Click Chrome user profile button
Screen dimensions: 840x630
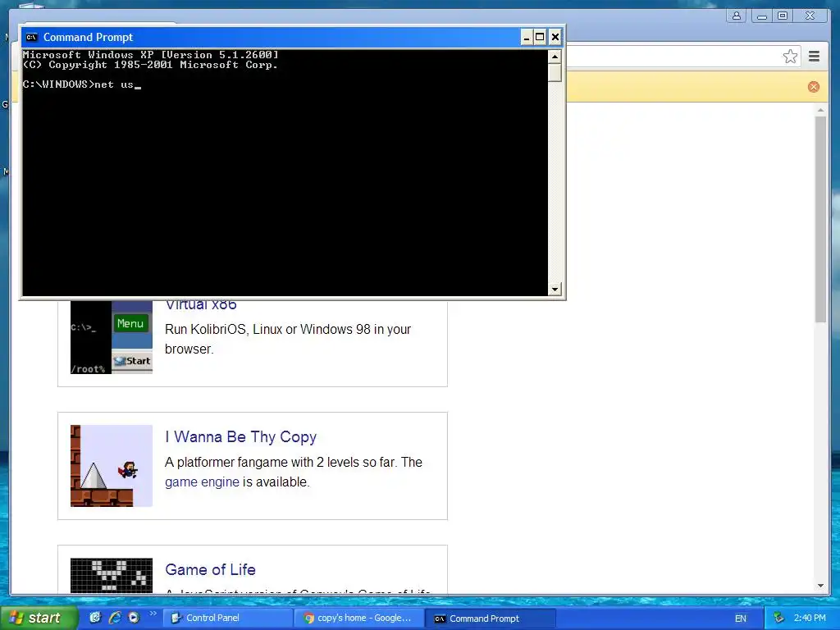tap(737, 16)
